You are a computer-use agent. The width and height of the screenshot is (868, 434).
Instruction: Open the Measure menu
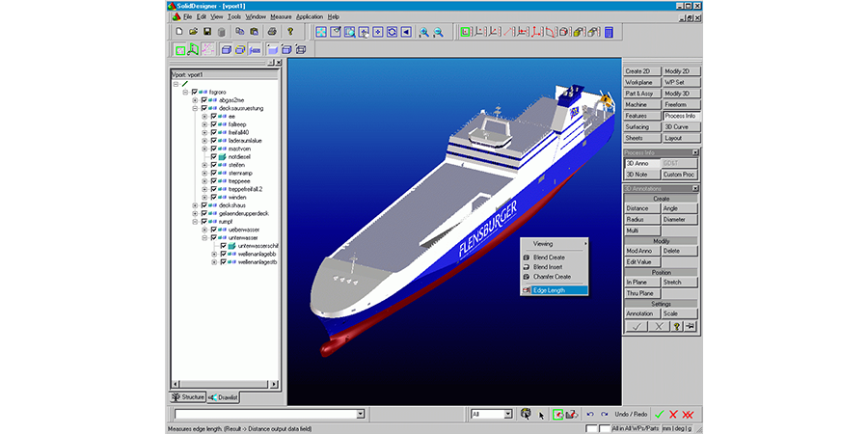point(281,16)
